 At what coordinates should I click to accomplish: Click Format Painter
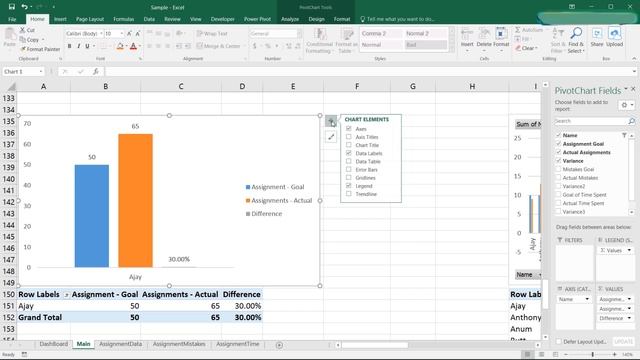(40, 49)
